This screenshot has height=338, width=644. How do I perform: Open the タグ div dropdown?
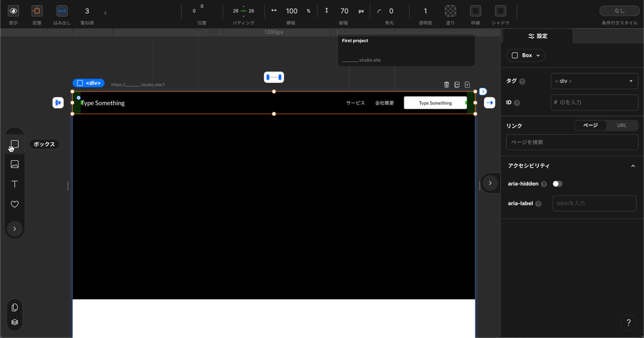pos(595,81)
